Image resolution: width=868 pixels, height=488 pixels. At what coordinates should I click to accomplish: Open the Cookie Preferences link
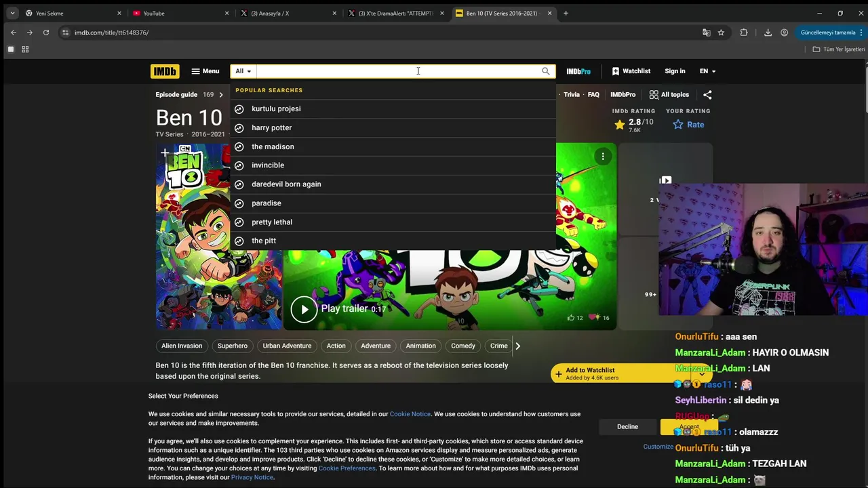(347, 468)
